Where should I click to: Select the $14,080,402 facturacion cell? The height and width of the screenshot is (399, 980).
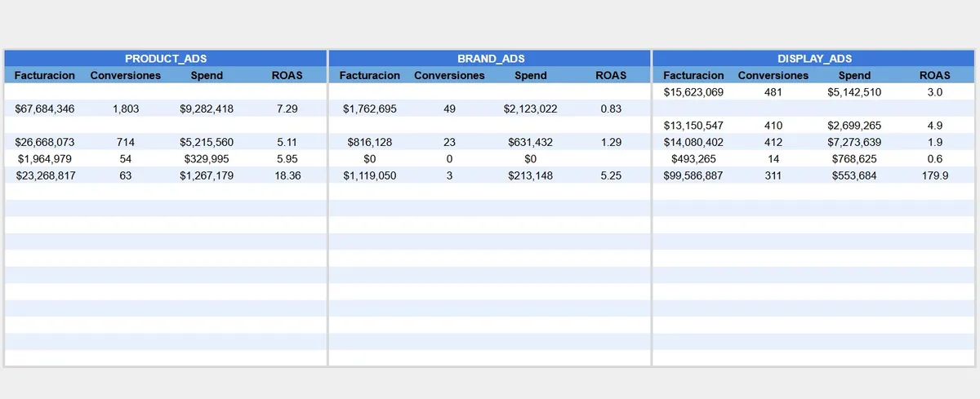pos(693,142)
